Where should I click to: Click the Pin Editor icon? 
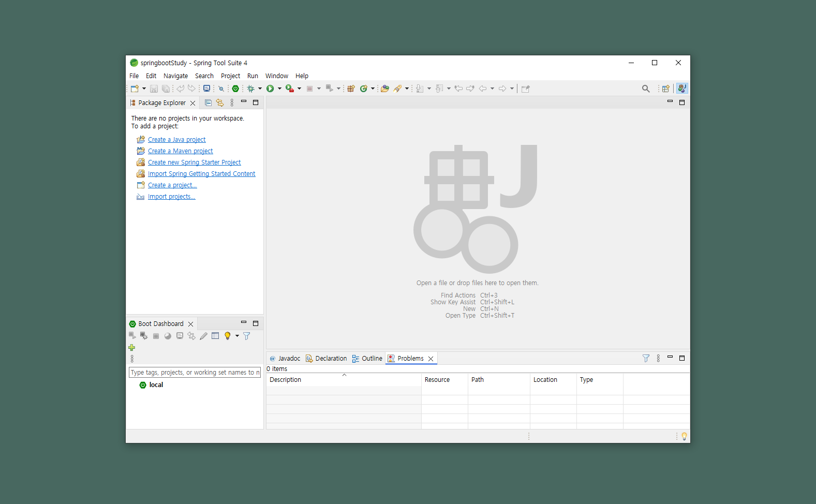pos(526,88)
